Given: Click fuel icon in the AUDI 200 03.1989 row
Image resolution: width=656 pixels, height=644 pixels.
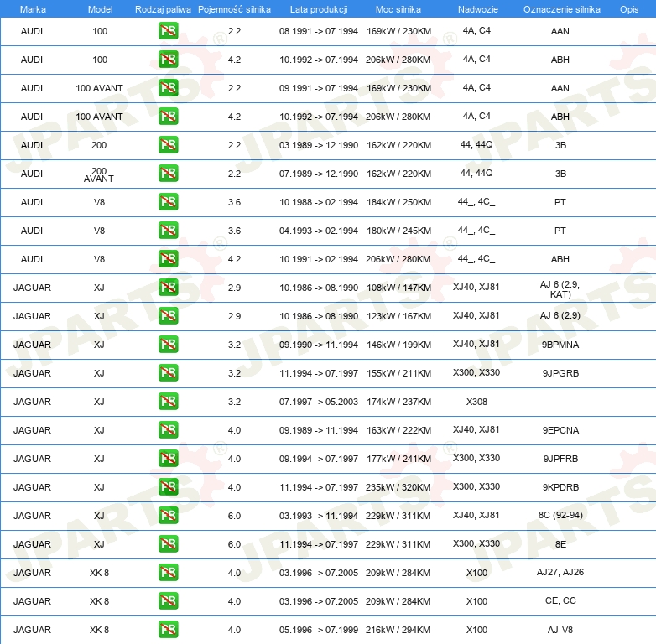Looking at the screenshot, I should click(168, 145).
